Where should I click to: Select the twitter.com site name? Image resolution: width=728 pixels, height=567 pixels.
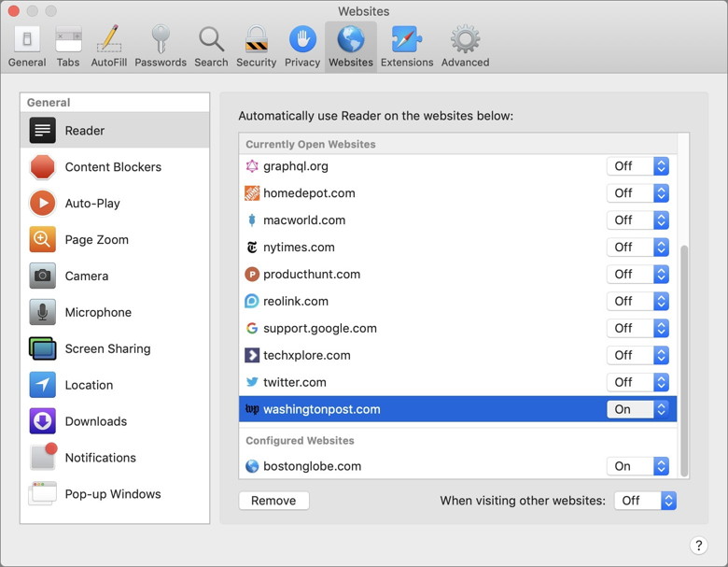pyautogui.click(x=294, y=382)
